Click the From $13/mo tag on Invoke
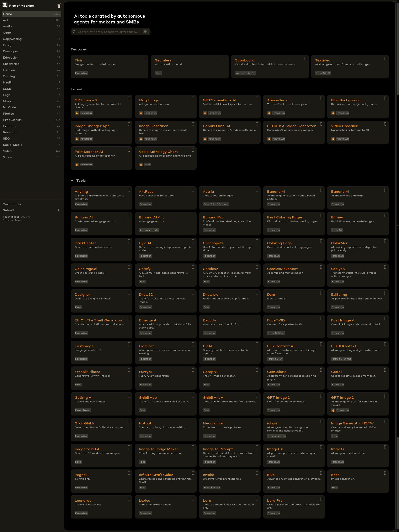This screenshot has height=532, width=399. coord(212,488)
